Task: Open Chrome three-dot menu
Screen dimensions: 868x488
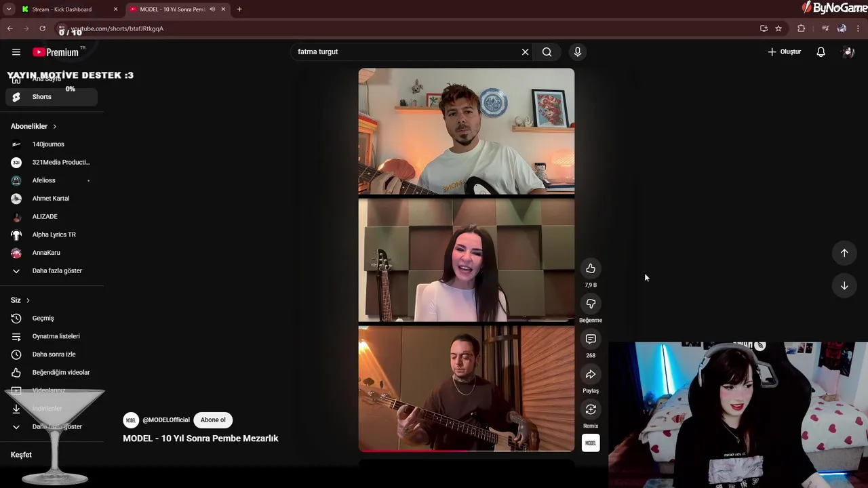Action: pyautogui.click(x=859, y=28)
